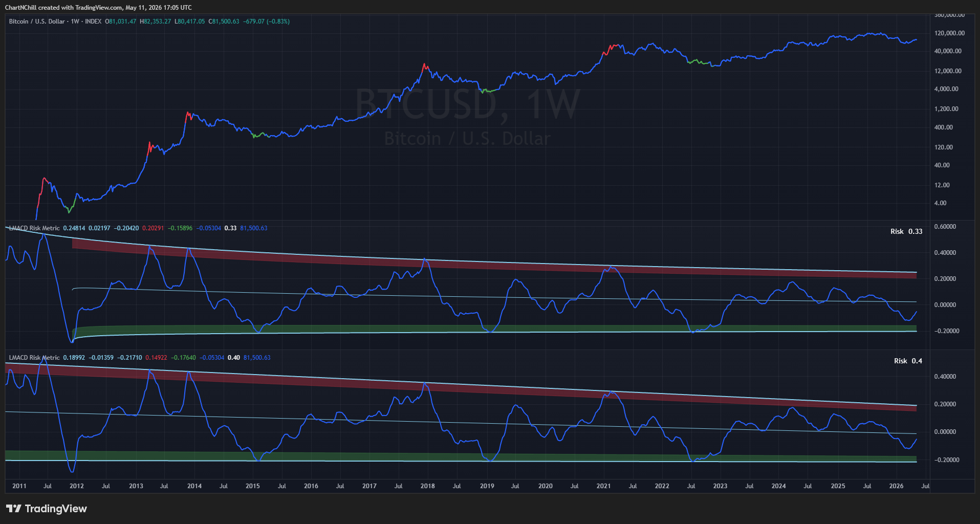Click the green indicator value −0.17640
The image size is (980, 524).
pos(183,358)
